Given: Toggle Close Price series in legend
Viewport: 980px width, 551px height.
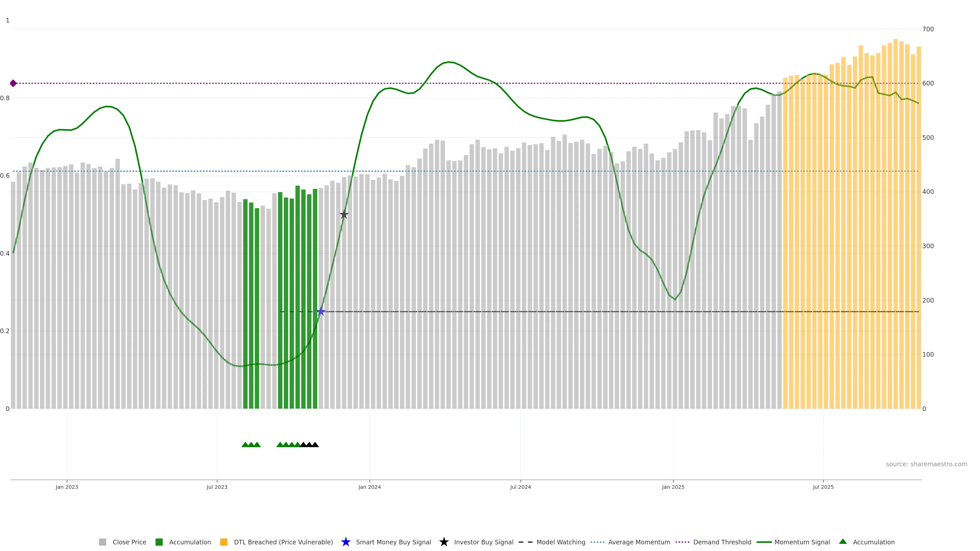Looking at the screenshot, I should [x=129, y=542].
